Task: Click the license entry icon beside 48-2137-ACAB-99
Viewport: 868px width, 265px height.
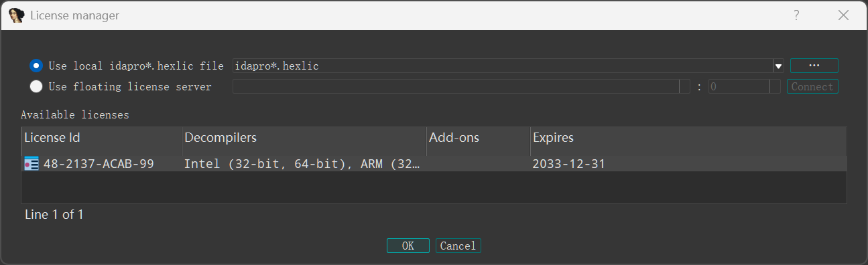Action: pos(32,163)
